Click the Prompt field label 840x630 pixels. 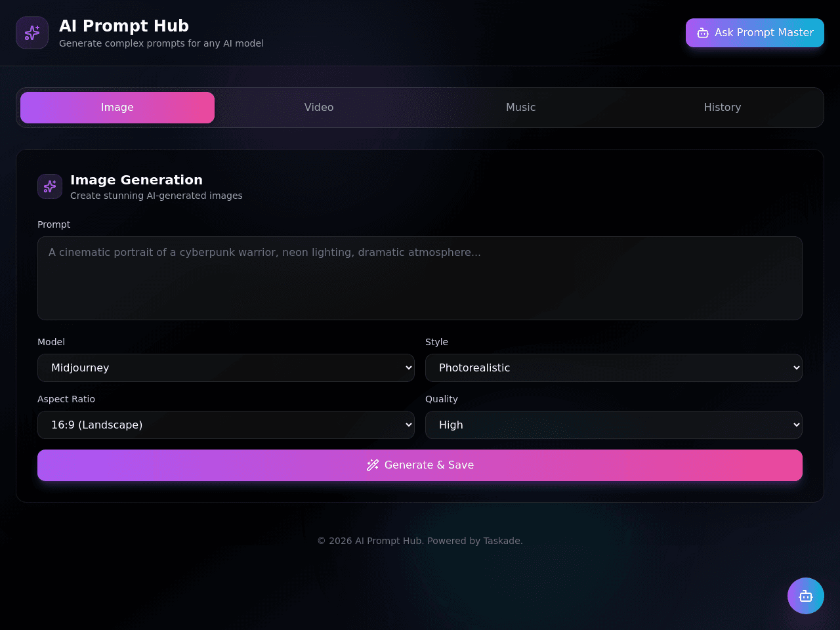pos(54,224)
